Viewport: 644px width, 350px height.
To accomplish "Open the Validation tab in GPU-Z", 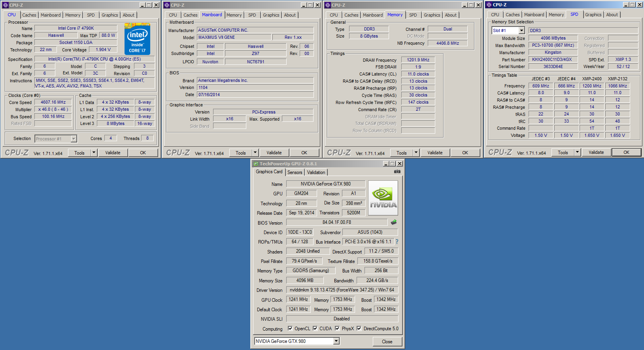I will (316, 172).
